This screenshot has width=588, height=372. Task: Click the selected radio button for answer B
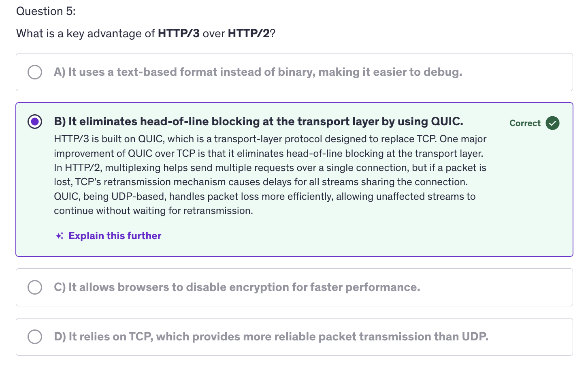click(x=35, y=122)
